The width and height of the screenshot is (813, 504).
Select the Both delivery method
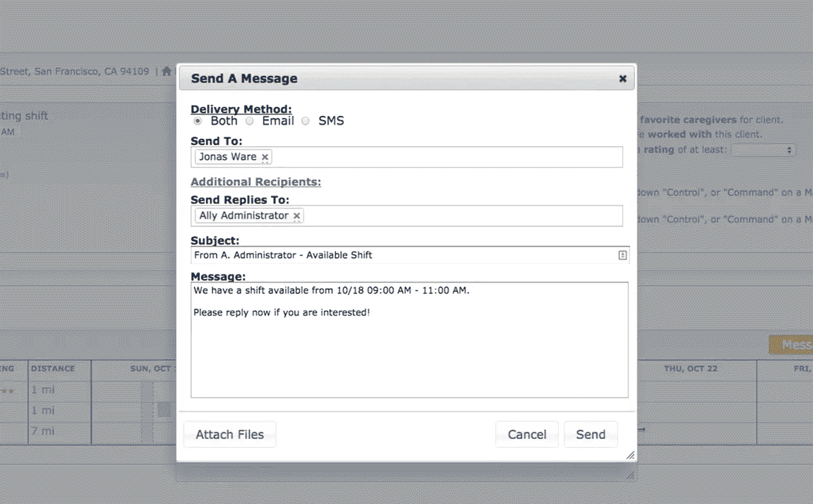198,121
